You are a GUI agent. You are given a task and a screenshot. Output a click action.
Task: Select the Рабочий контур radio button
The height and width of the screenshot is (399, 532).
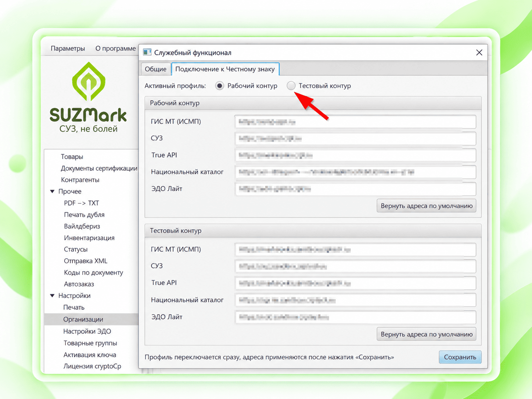(x=220, y=86)
